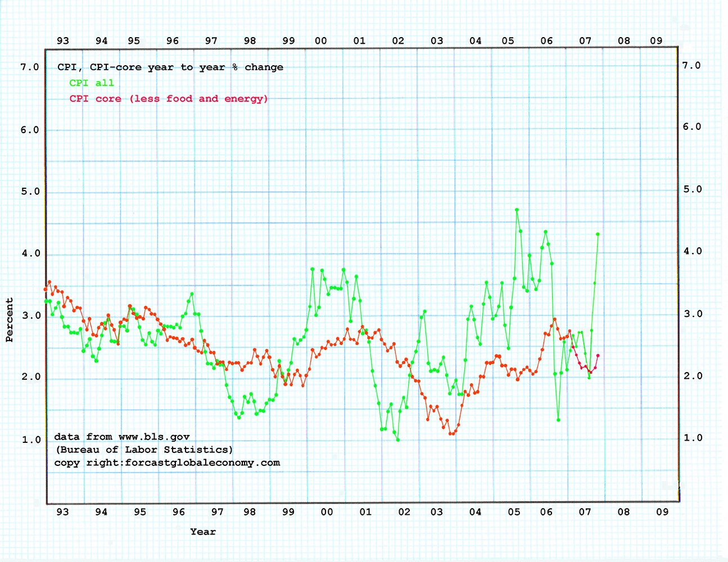Select the "09" year label on the bottom axis
728x562 pixels.
(662, 512)
